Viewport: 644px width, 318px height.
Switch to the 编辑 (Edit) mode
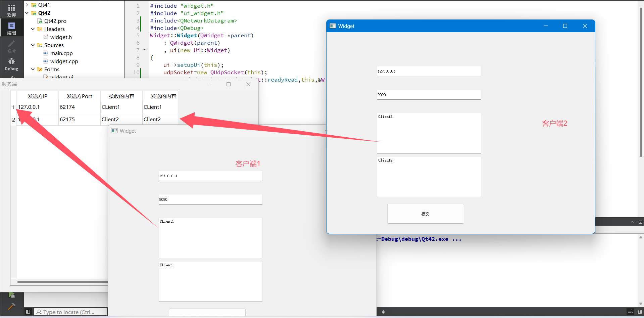tap(12, 28)
